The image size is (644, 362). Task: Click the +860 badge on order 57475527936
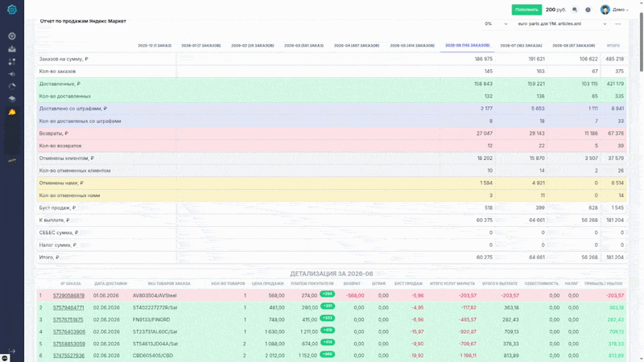[x=328, y=354]
